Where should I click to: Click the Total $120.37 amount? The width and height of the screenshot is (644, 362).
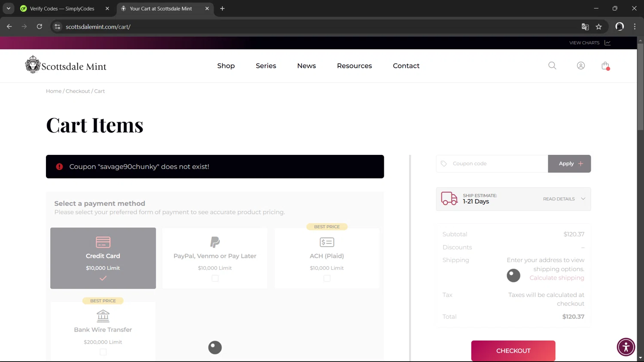pos(573,317)
